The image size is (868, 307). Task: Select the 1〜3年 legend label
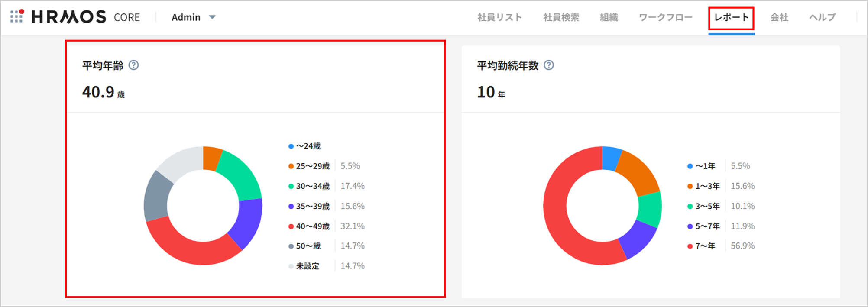707,186
